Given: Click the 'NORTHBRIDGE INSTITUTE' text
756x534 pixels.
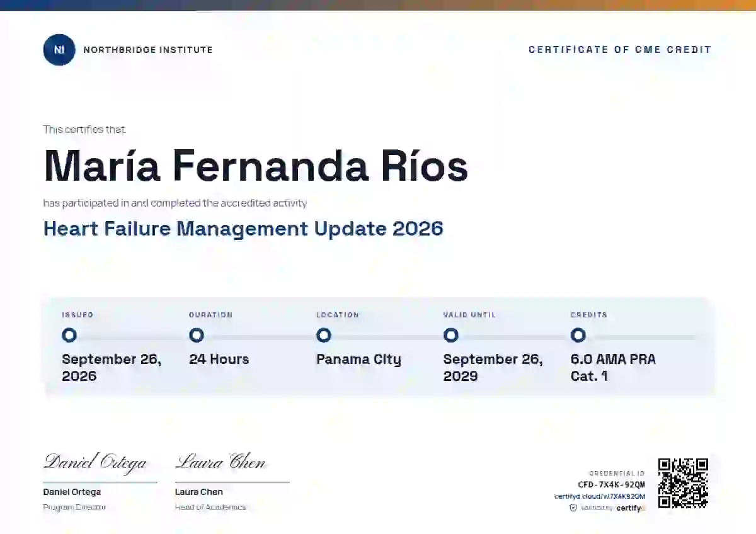Looking at the screenshot, I should tap(148, 50).
